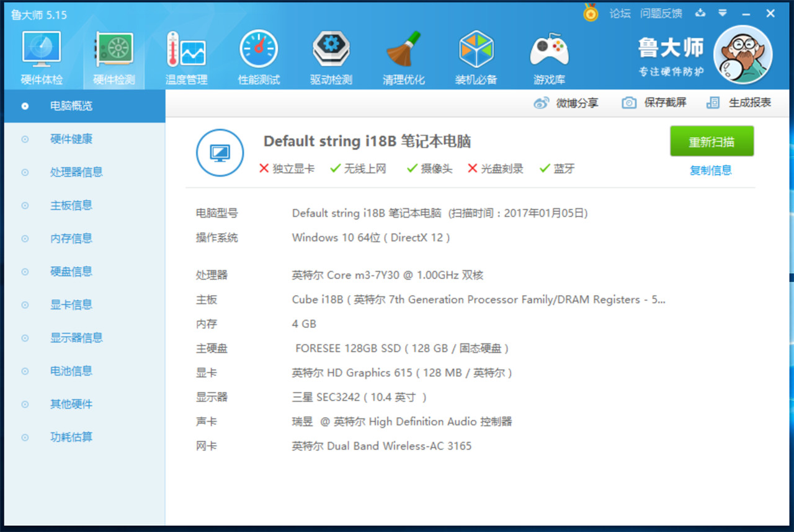Click the '鲁大师 5.15' window title
This screenshot has height=532, width=794.
[x=38, y=14]
